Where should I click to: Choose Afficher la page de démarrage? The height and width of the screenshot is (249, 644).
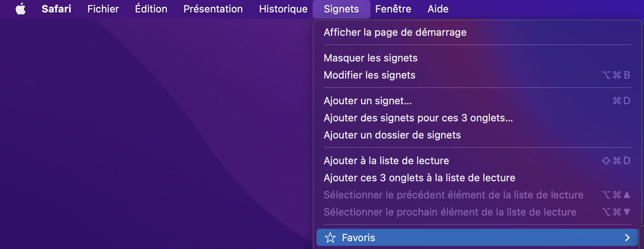395,32
